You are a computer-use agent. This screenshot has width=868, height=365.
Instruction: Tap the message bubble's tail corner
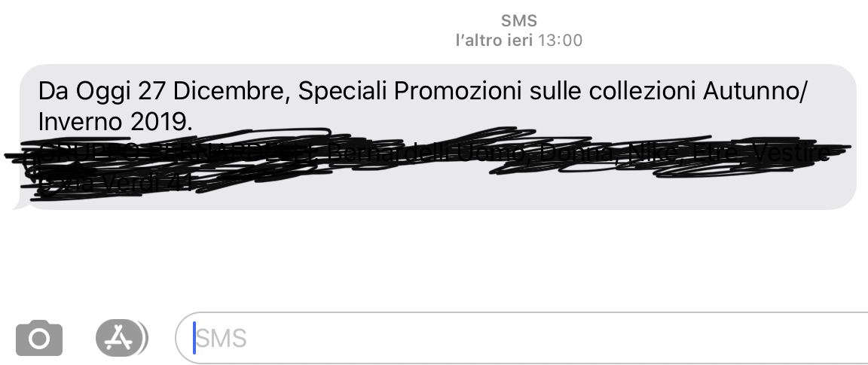pos(20,205)
